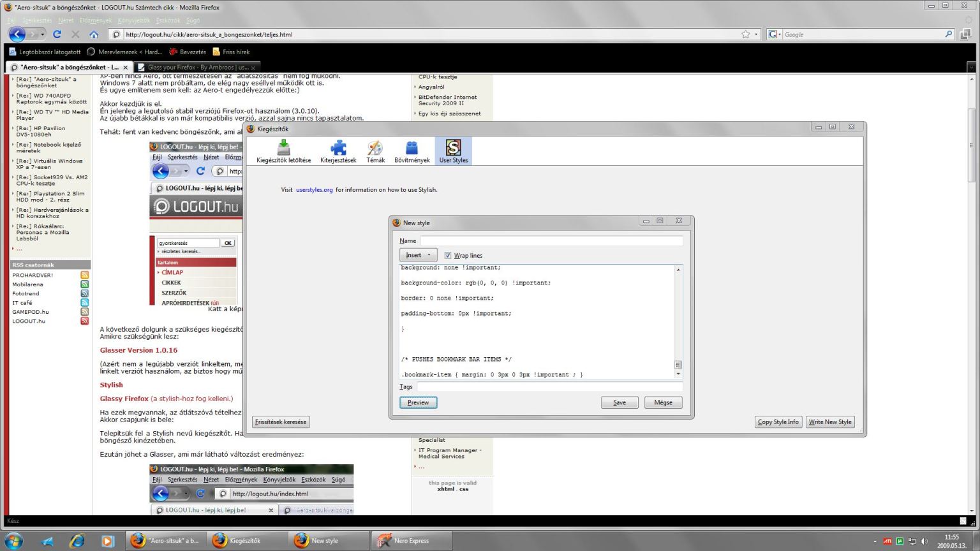Click the Mégse cancel button
980x551 pixels.
point(663,402)
